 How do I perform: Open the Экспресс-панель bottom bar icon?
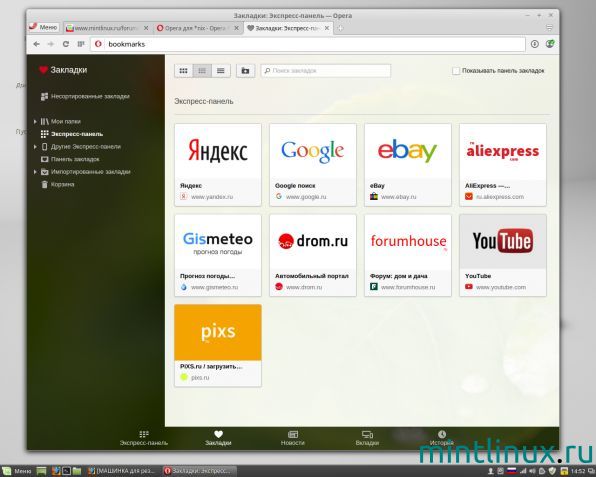[x=144, y=438]
